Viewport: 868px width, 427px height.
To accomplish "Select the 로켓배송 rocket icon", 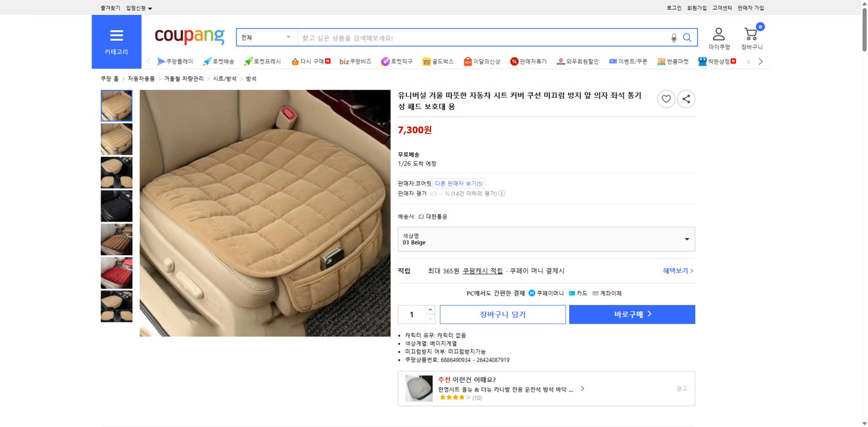I will 206,61.
